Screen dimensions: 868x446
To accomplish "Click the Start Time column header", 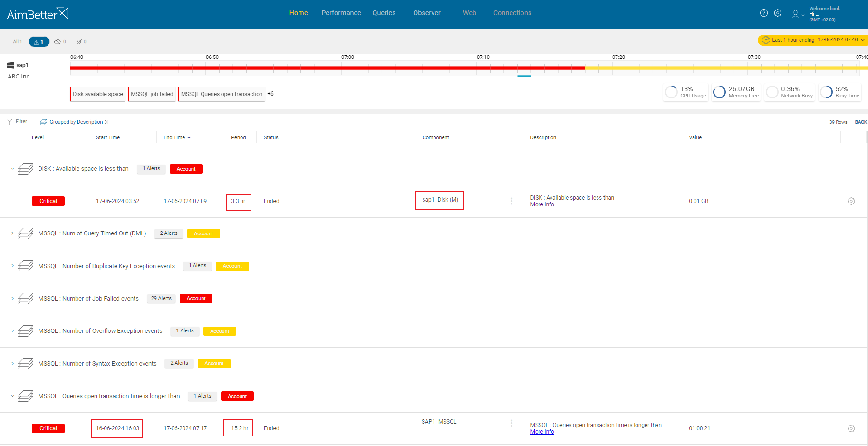I will 108,137.
